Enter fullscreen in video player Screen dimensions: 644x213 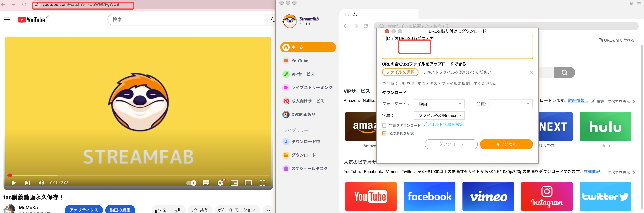pyautogui.click(x=262, y=183)
